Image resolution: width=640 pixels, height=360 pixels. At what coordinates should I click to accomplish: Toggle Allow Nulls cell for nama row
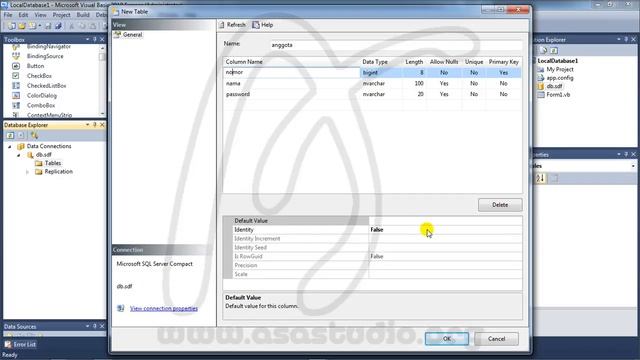click(444, 83)
